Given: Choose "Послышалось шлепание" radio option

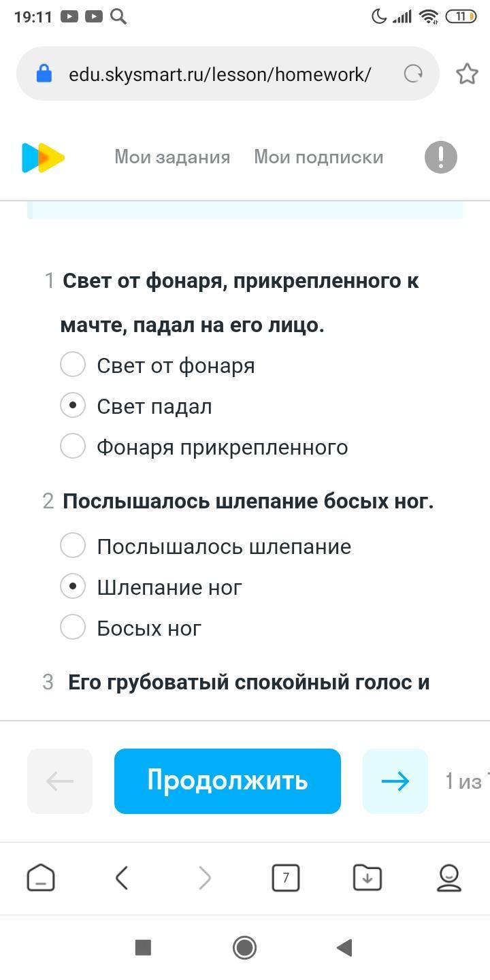Looking at the screenshot, I should click(73, 545).
